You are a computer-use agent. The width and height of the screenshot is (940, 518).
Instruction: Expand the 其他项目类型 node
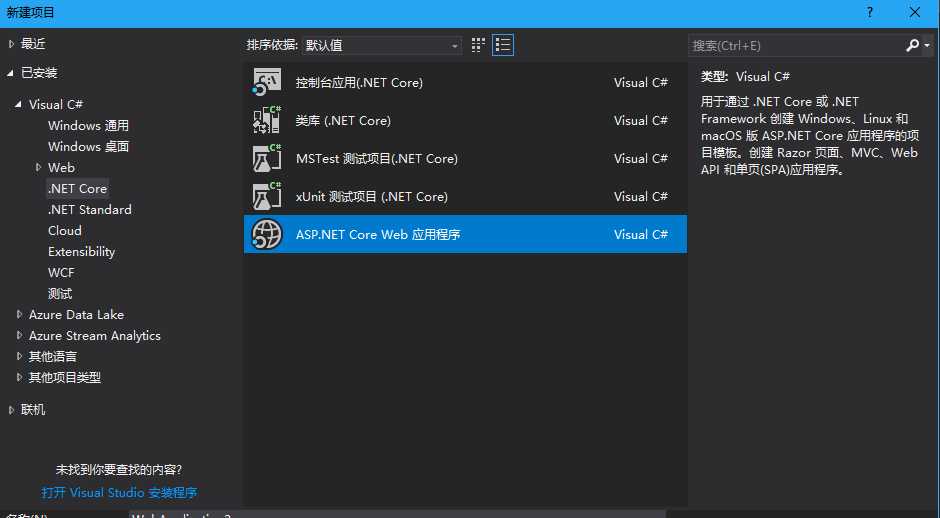click(x=20, y=377)
